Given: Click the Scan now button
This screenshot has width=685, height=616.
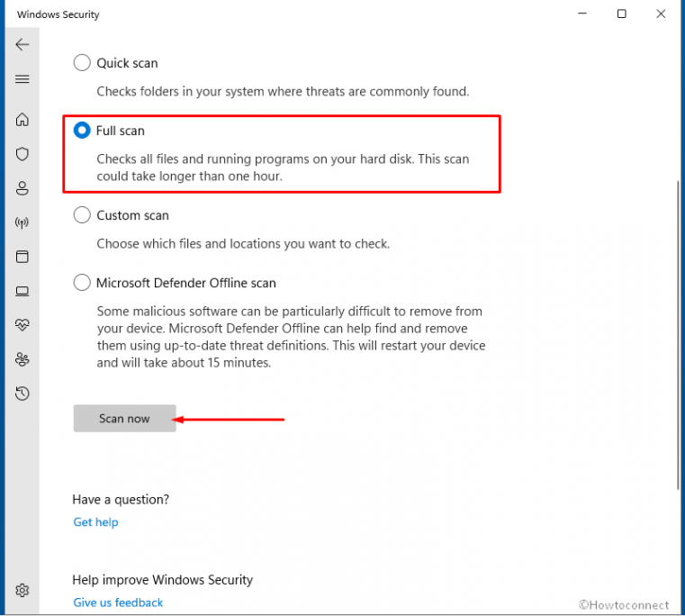Looking at the screenshot, I should (124, 419).
